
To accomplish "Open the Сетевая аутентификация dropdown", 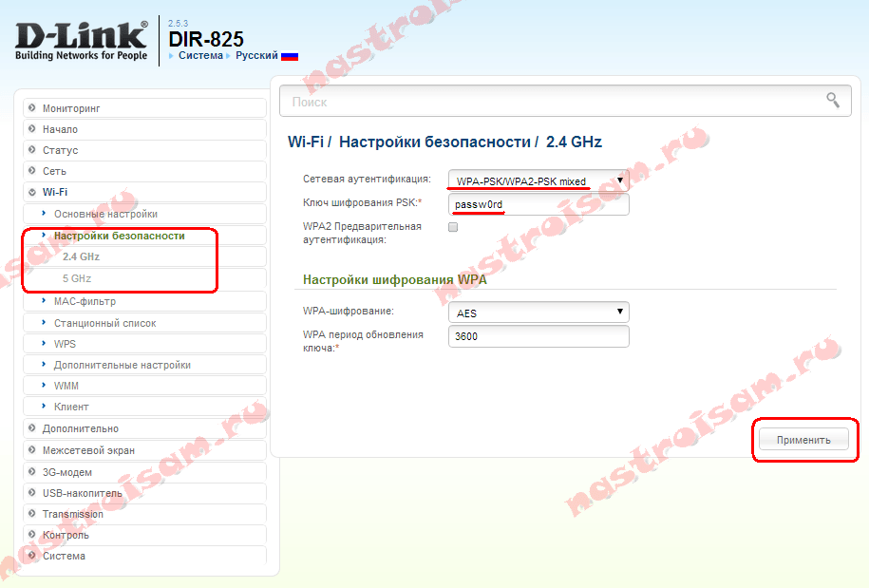I will [538, 180].
